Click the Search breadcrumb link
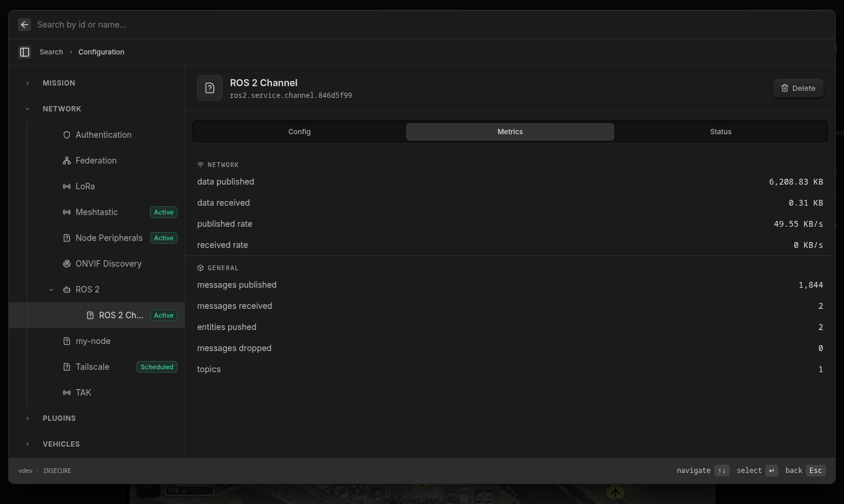 pos(51,52)
